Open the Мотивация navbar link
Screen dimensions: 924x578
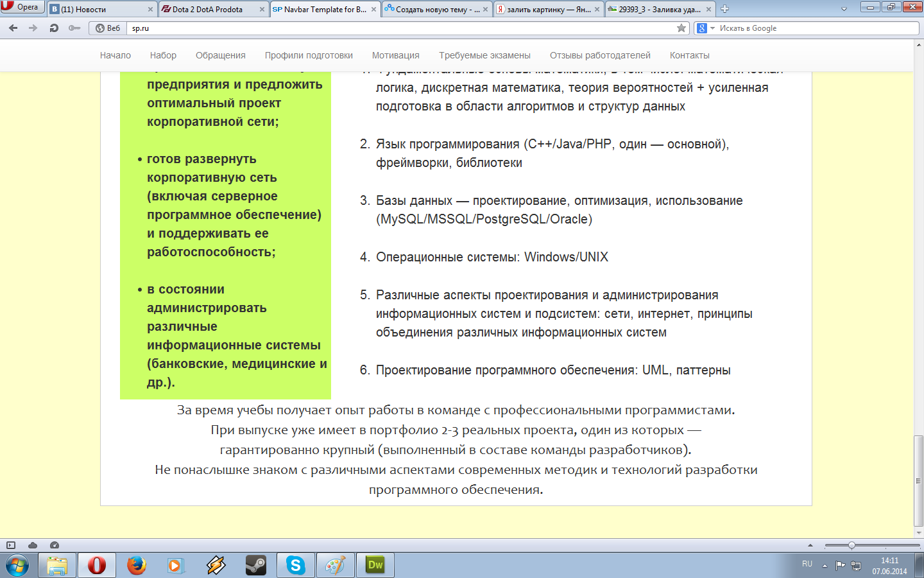(x=396, y=55)
